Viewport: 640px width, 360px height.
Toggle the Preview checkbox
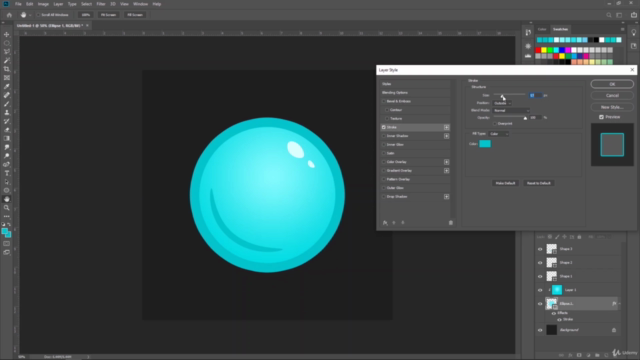coord(601,117)
